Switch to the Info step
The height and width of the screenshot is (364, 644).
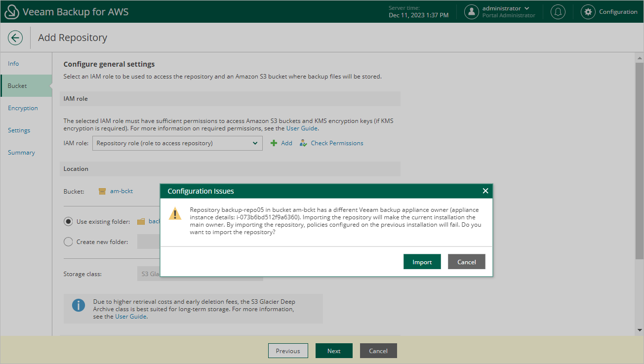coord(13,64)
